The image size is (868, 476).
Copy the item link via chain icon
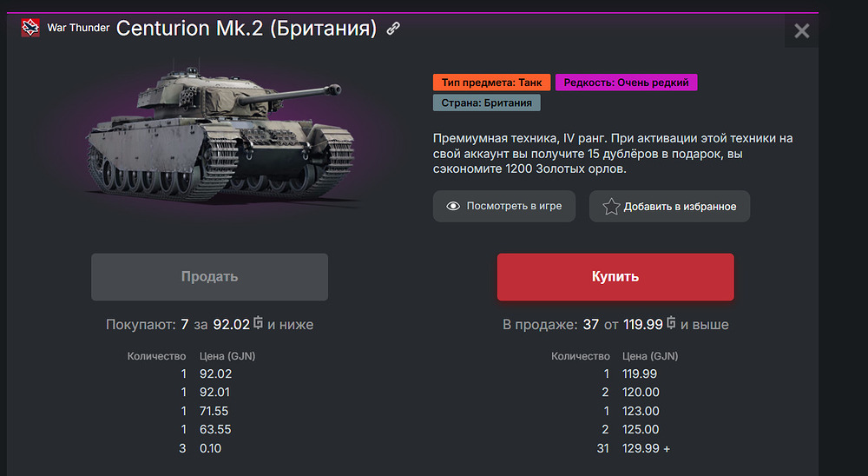coord(393,29)
